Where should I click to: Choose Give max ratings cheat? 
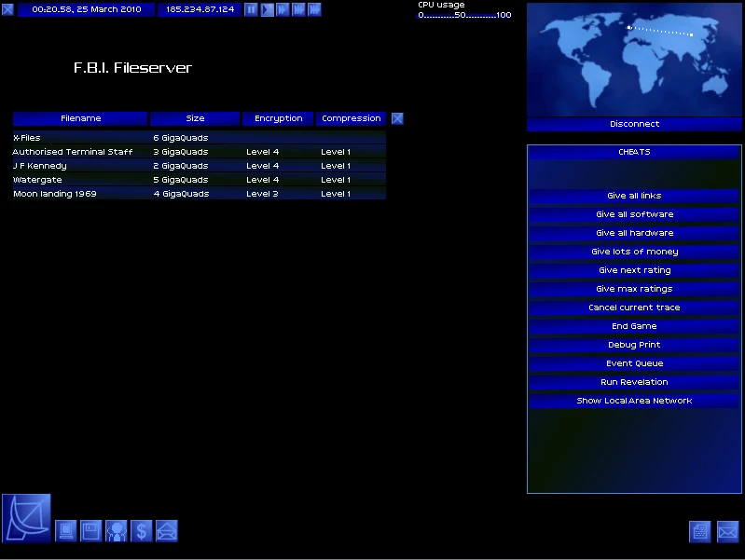634,289
